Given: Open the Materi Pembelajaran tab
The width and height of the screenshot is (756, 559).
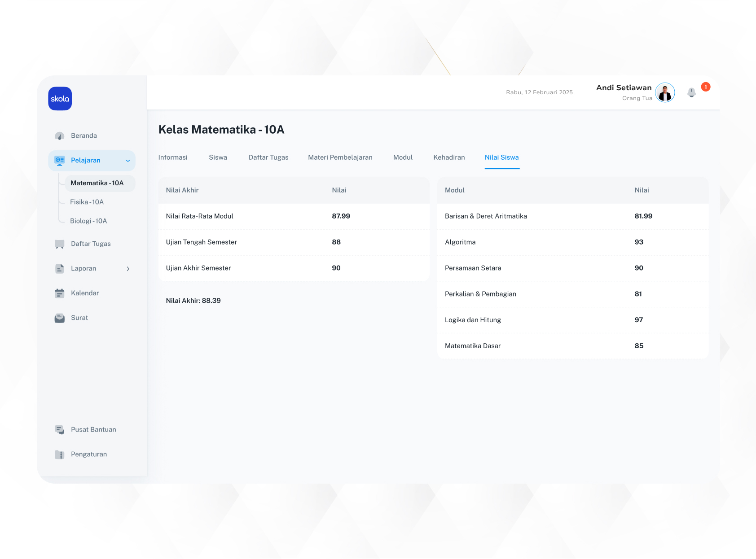Looking at the screenshot, I should [340, 157].
